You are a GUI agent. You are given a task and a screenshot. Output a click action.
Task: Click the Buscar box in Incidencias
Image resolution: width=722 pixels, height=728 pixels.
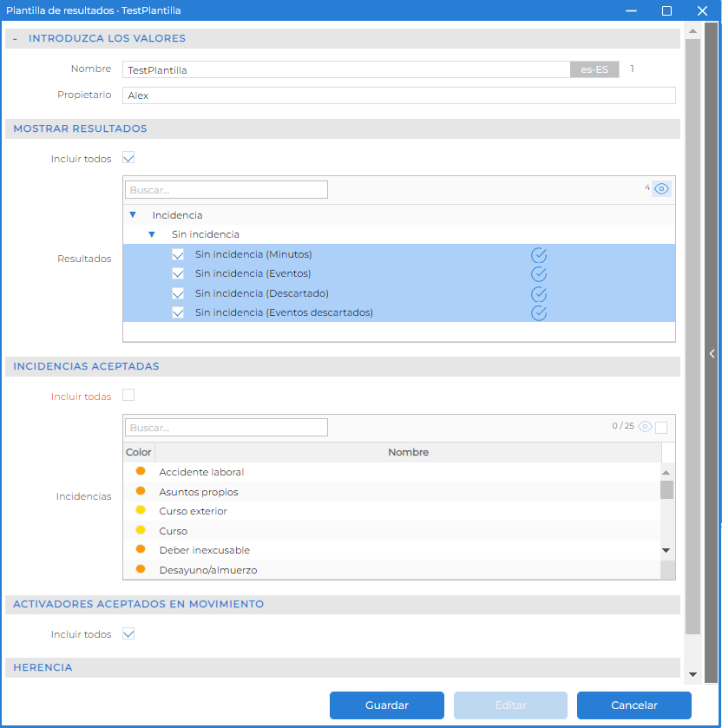[226, 427]
